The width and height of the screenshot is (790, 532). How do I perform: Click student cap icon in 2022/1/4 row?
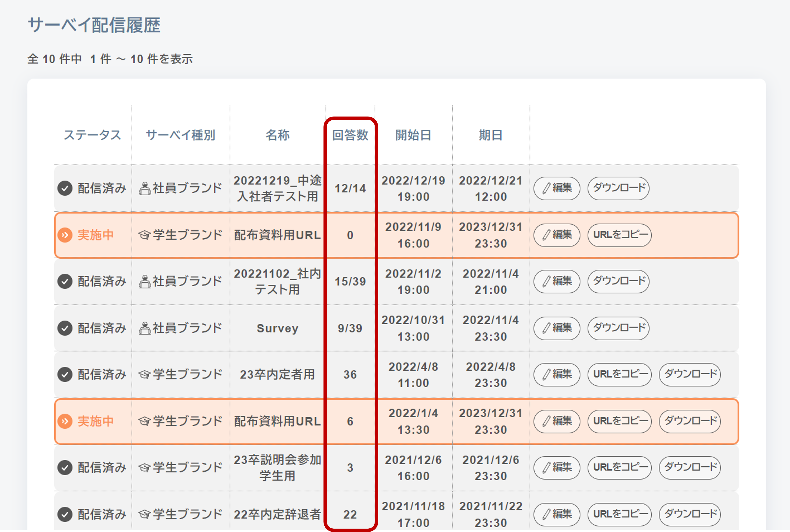click(144, 421)
